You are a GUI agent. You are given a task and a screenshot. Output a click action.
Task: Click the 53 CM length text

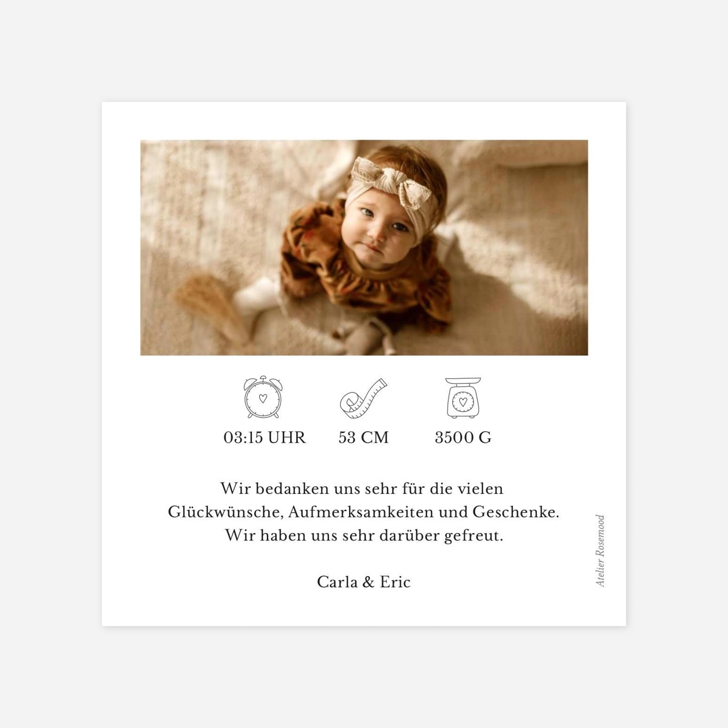point(363,438)
